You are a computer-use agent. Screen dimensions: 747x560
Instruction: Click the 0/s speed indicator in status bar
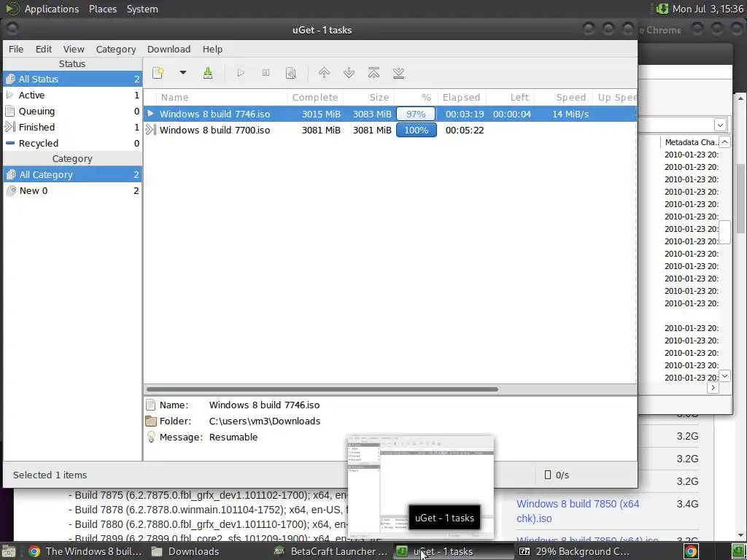[557, 475]
